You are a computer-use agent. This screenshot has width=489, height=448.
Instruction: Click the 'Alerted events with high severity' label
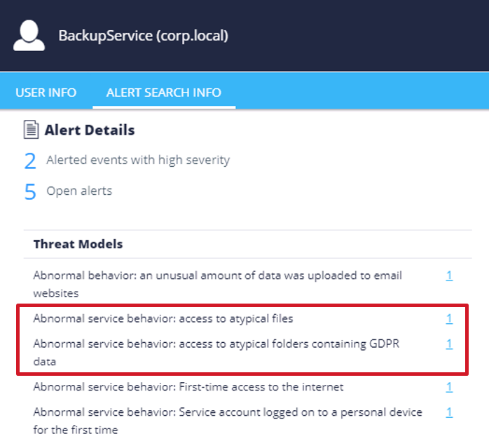(x=138, y=160)
